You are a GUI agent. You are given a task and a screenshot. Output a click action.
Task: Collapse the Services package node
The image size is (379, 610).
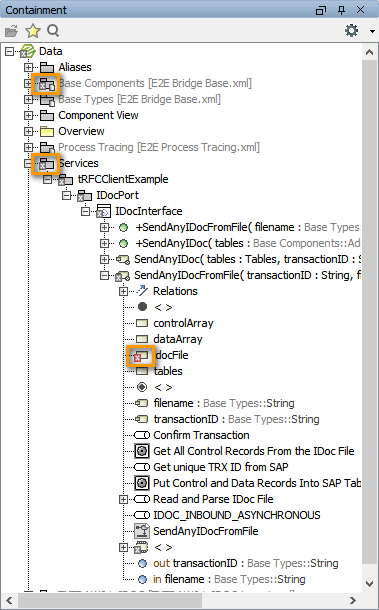pyautogui.click(x=28, y=163)
